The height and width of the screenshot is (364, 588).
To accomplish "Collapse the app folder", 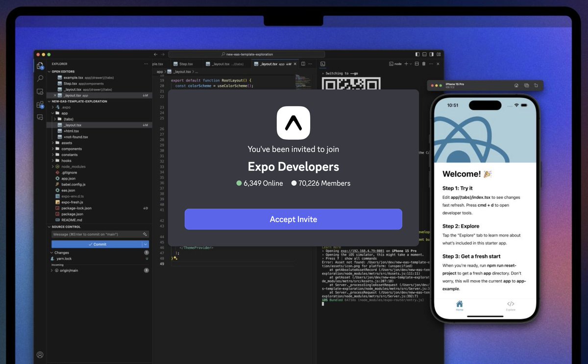I will (53, 113).
